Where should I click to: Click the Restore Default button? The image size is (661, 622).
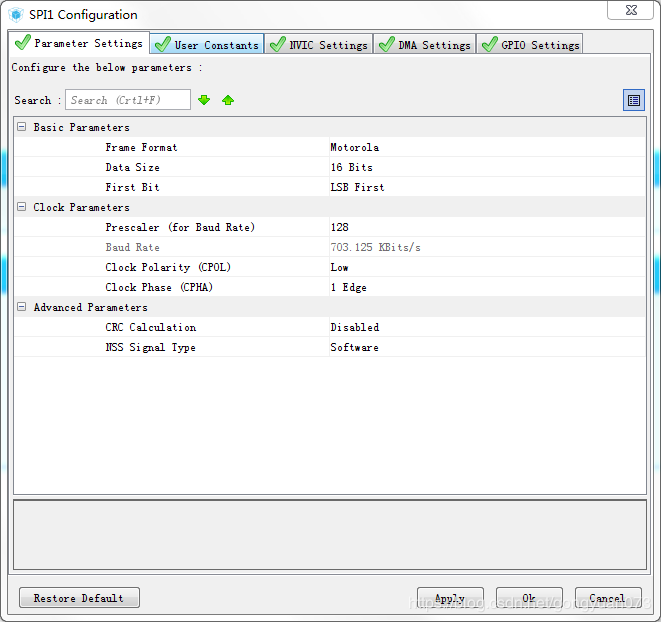(79, 598)
